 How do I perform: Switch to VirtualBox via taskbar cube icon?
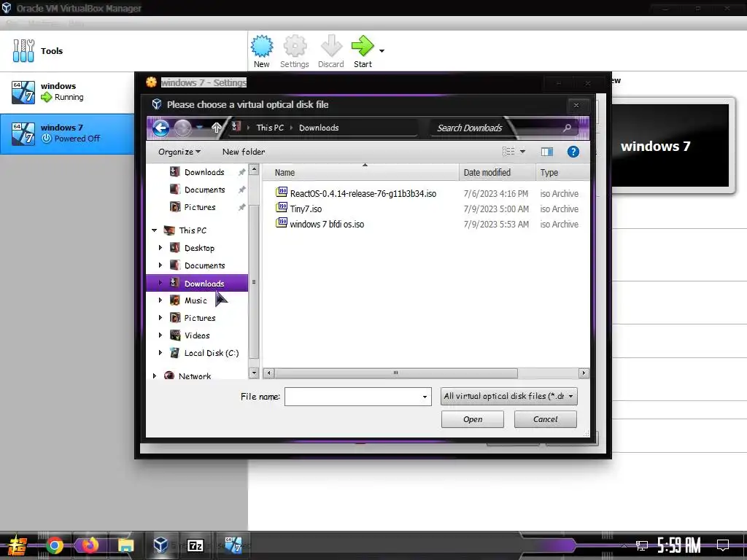click(160, 545)
